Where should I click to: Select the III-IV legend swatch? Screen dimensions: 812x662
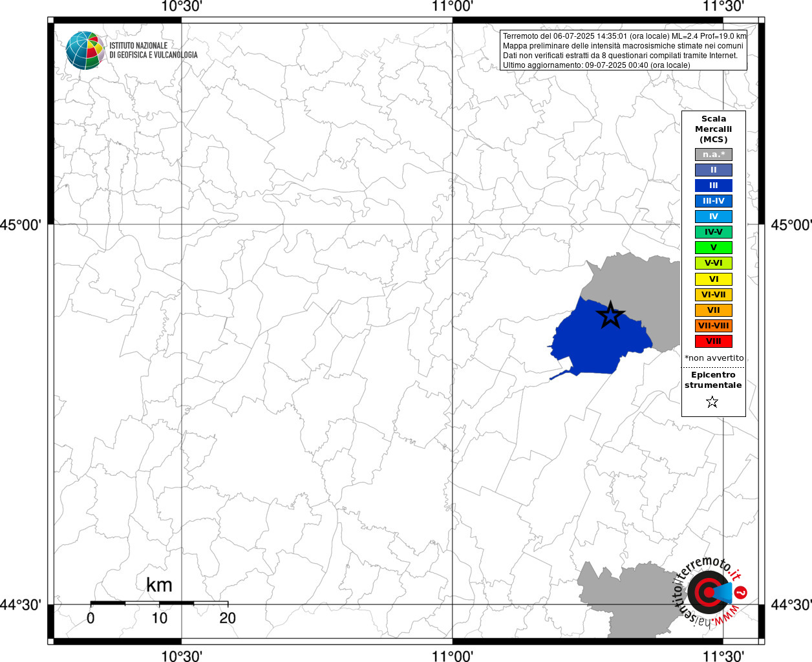pos(714,201)
